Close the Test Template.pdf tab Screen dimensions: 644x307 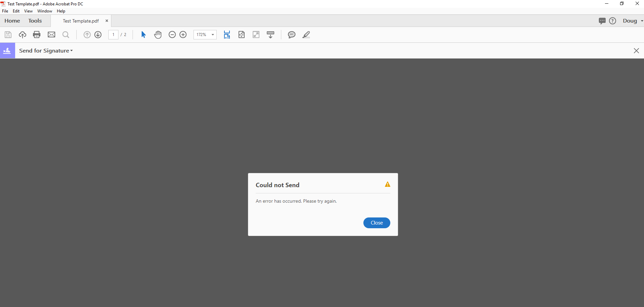tap(107, 21)
